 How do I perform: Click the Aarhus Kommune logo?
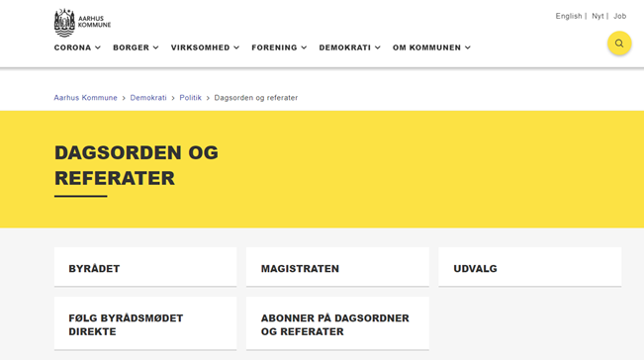click(82, 23)
